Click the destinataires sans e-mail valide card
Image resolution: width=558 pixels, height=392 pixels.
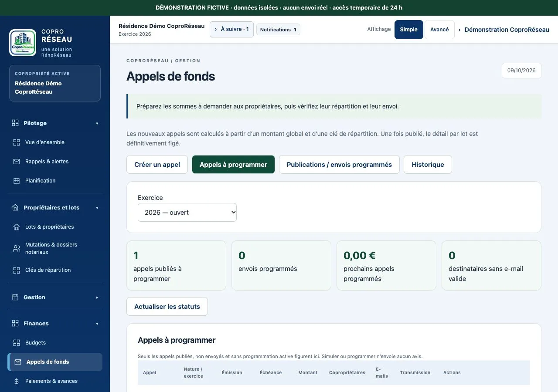coord(491,266)
